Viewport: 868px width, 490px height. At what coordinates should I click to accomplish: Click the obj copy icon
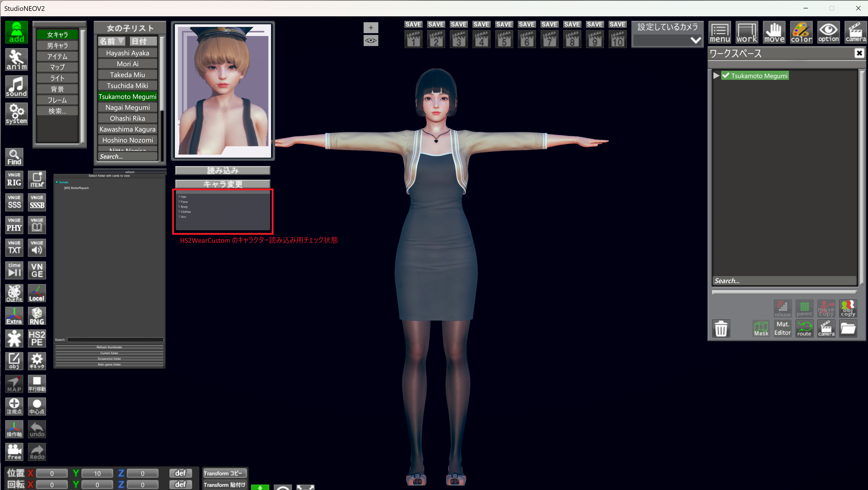[x=848, y=308]
